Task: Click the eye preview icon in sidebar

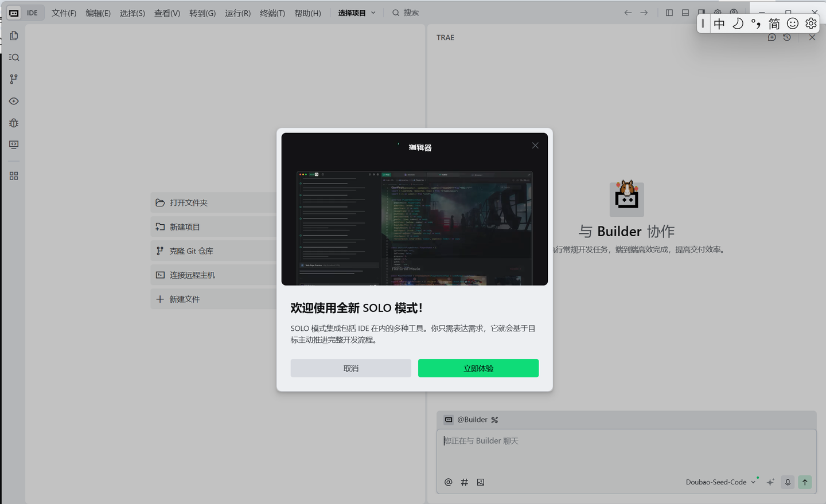Action: click(14, 101)
